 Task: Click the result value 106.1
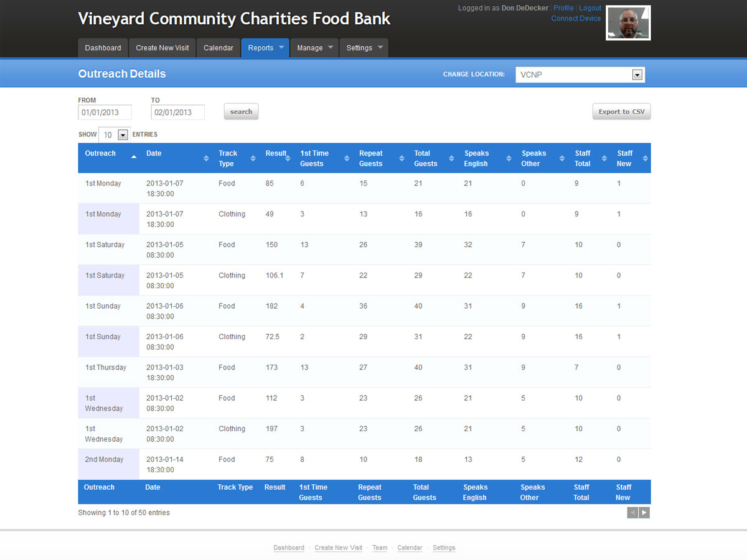(275, 276)
